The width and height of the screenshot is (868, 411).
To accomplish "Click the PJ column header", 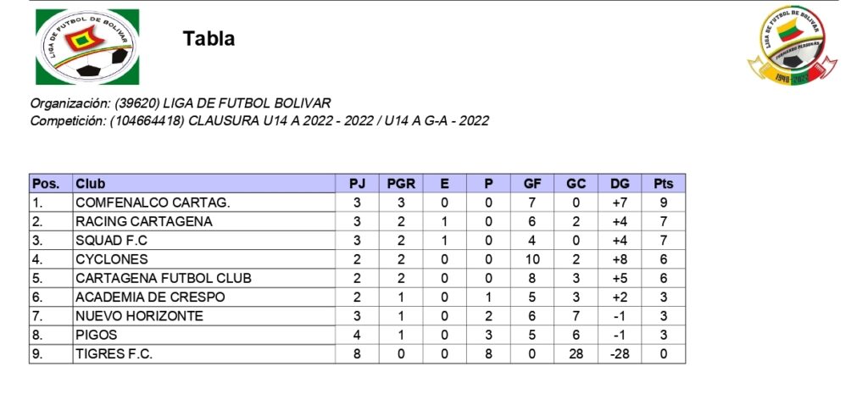I will pos(357,184).
